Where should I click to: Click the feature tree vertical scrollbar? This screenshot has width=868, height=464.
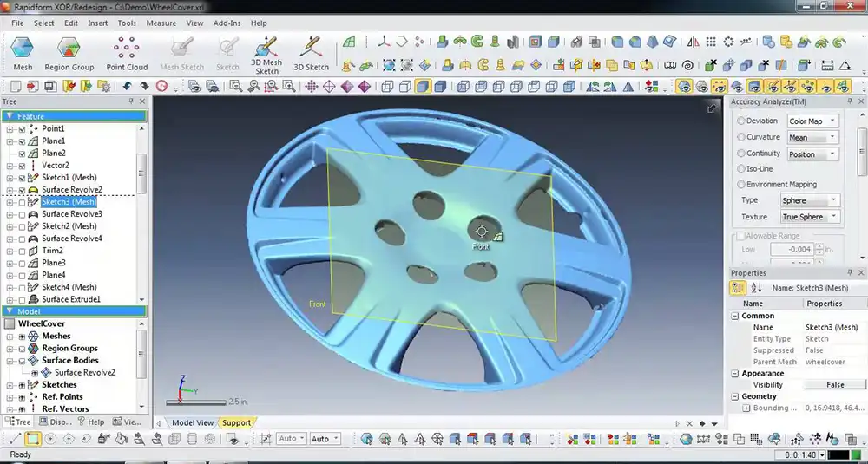point(141,173)
